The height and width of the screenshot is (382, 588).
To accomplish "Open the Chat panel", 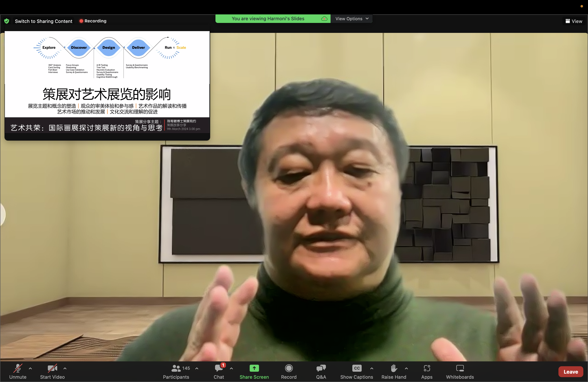I will point(219,371).
